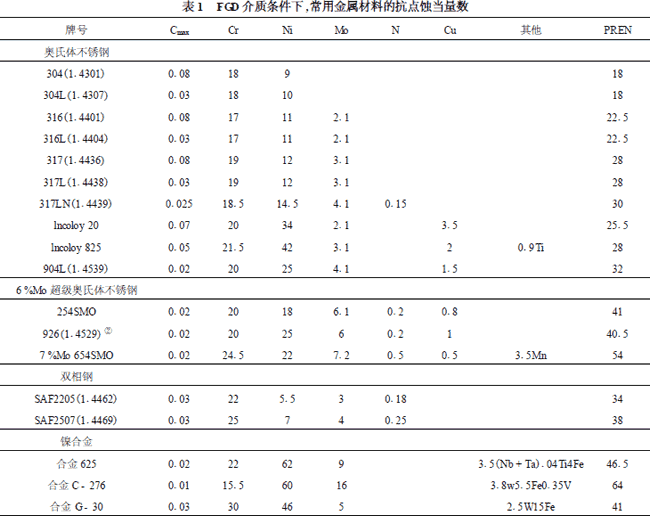650x516 pixels.
Task: Select the 304(1.4301) row label
Action: [75, 74]
